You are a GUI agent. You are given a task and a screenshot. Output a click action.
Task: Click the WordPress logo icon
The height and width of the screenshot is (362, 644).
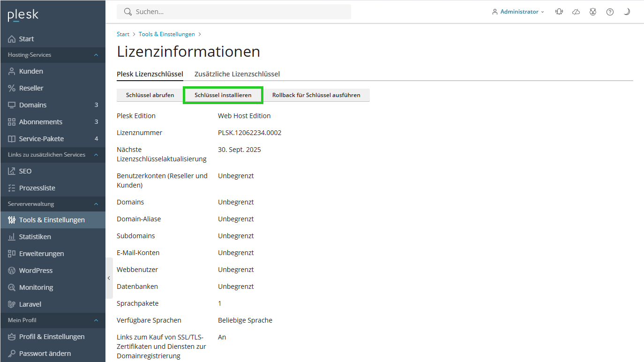(x=12, y=271)
